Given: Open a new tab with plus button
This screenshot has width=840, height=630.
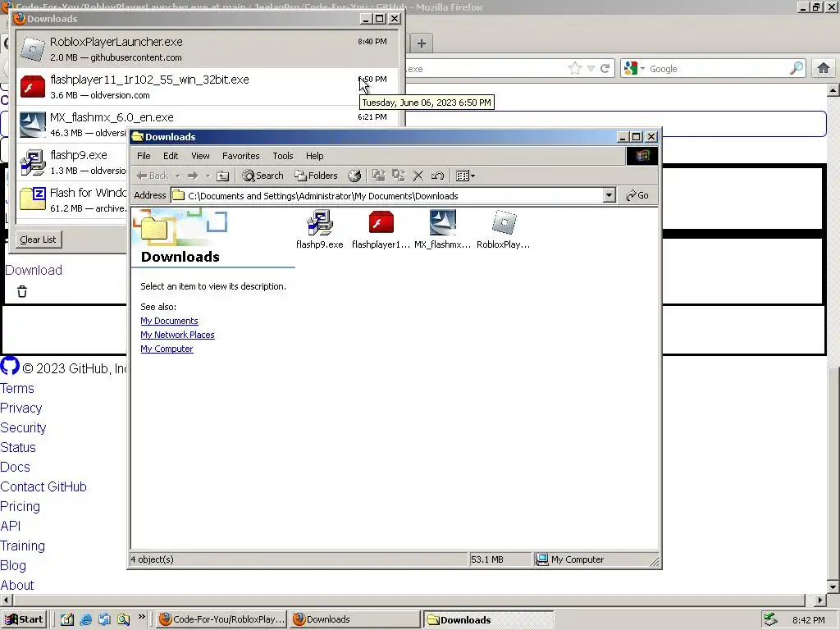Looking at the screenshot, I should pyautogui.click(x=422, y=43).
